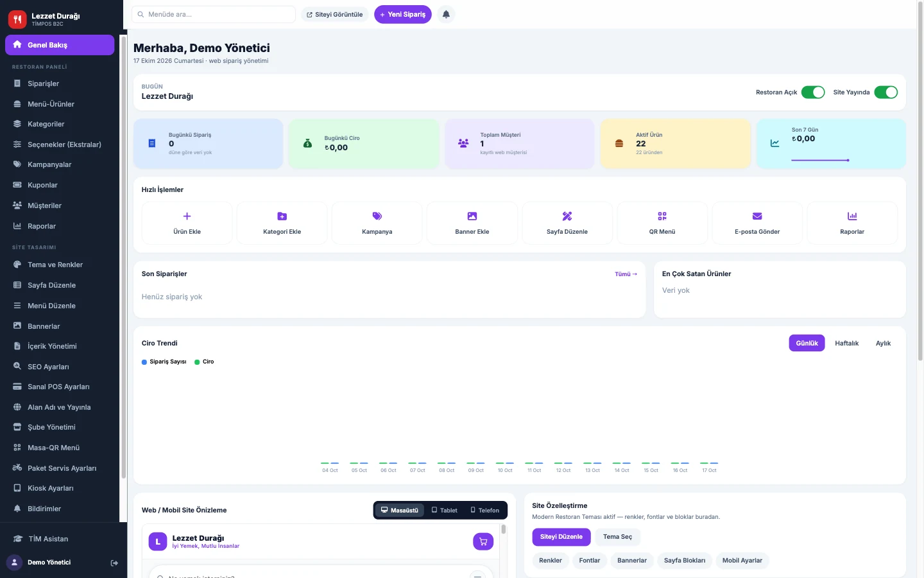Click the Menüde ara search field
The image size is (924, 578).
pyautogui.click(x=214, y=14)
